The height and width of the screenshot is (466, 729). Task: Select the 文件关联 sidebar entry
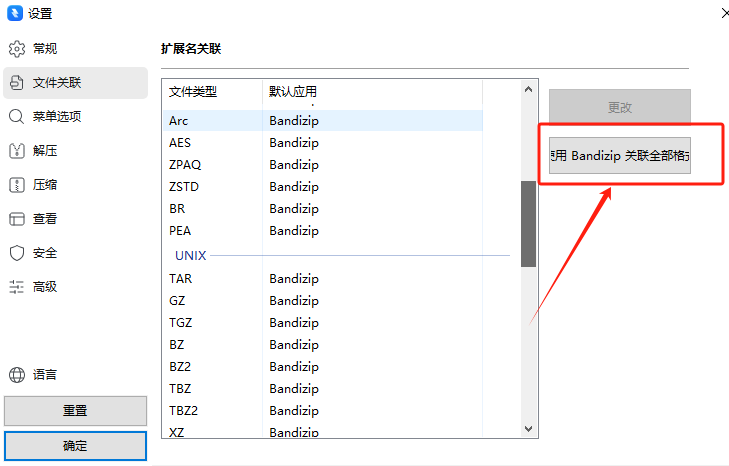tap(75, 83)
